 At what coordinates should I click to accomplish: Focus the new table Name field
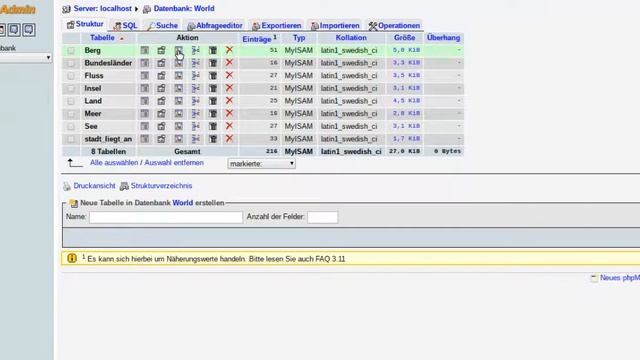coord(166,217)
